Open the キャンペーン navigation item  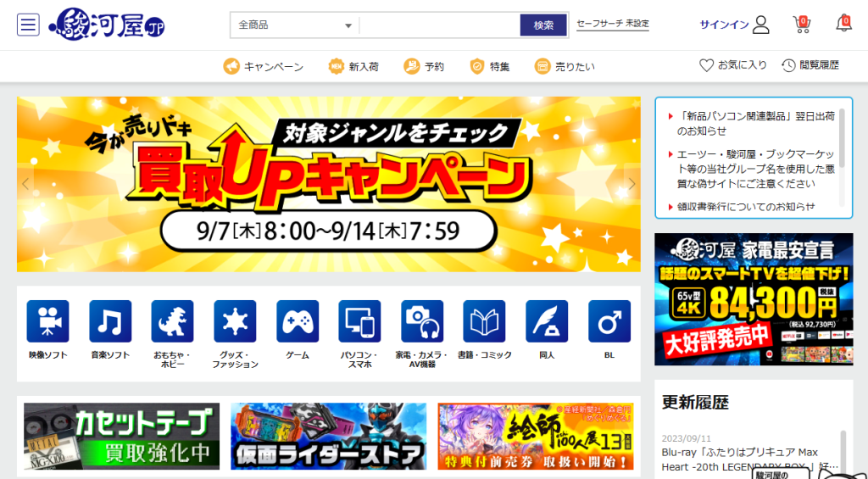[263, 66]
